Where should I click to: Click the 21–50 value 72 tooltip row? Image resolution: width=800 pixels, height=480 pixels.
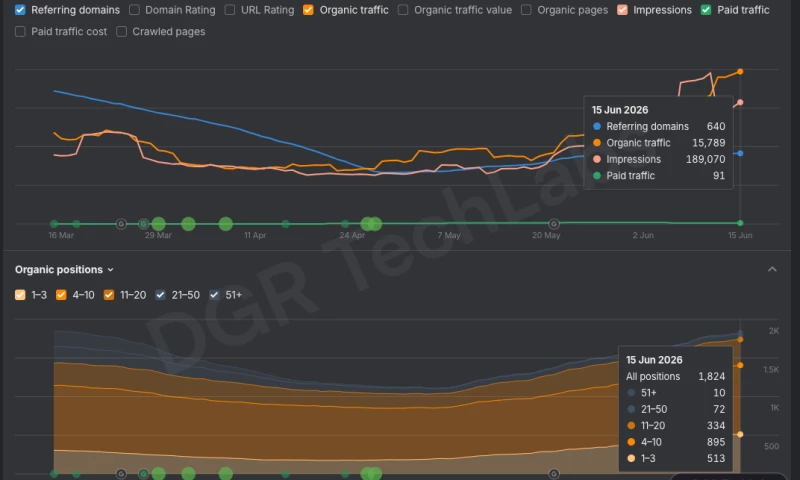pos(676,409)
